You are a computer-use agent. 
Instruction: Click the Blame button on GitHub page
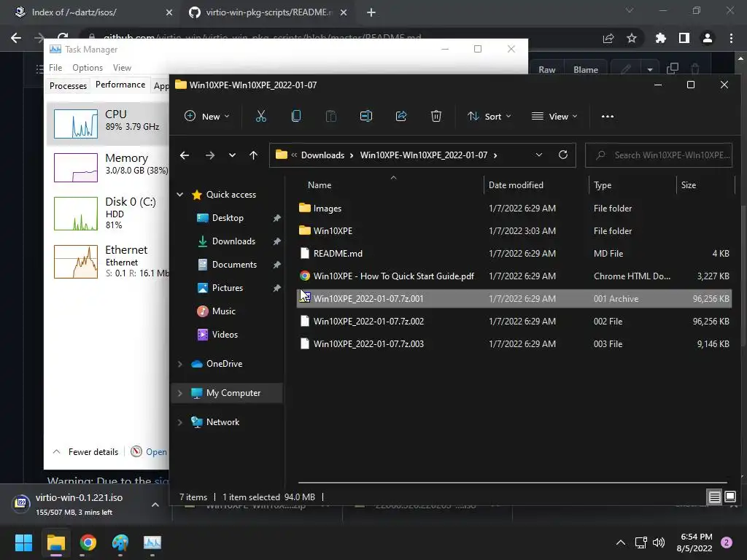(586, 69)
